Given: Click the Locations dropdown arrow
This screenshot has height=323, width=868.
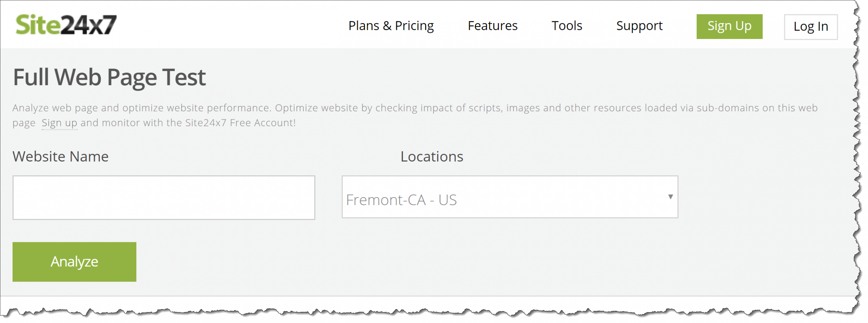Looking at the screenshot, I should pyautogui.click(x=670, y=197).
